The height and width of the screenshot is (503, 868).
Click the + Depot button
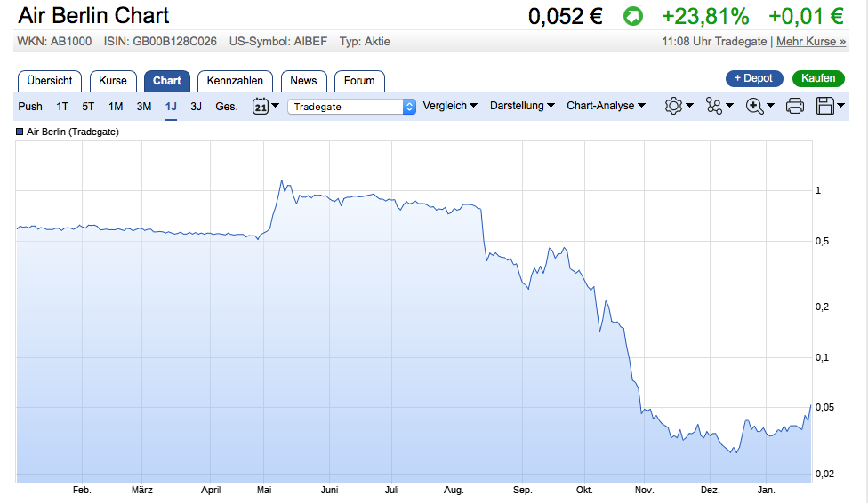point(754,78)
